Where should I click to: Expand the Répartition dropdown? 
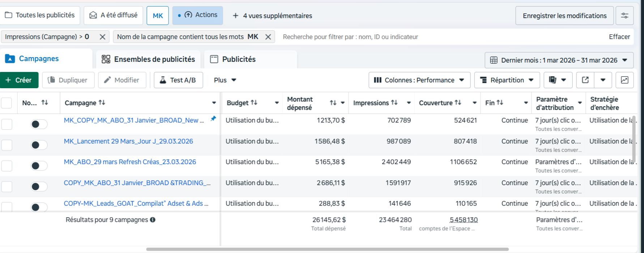click(x=507, y=80)
